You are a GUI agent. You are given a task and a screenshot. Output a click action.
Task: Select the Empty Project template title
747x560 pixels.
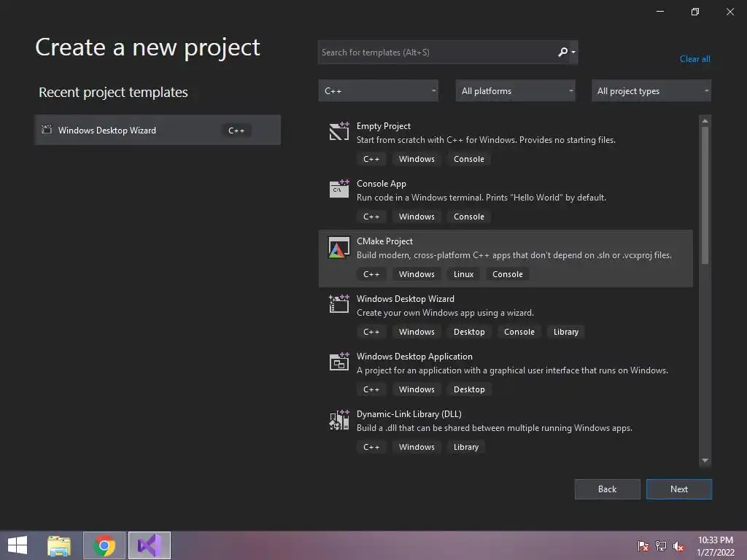(384, 126)
